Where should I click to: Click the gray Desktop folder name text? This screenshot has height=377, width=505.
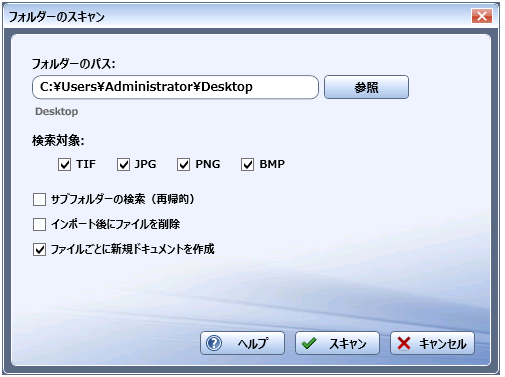click(x=57, y=111)
